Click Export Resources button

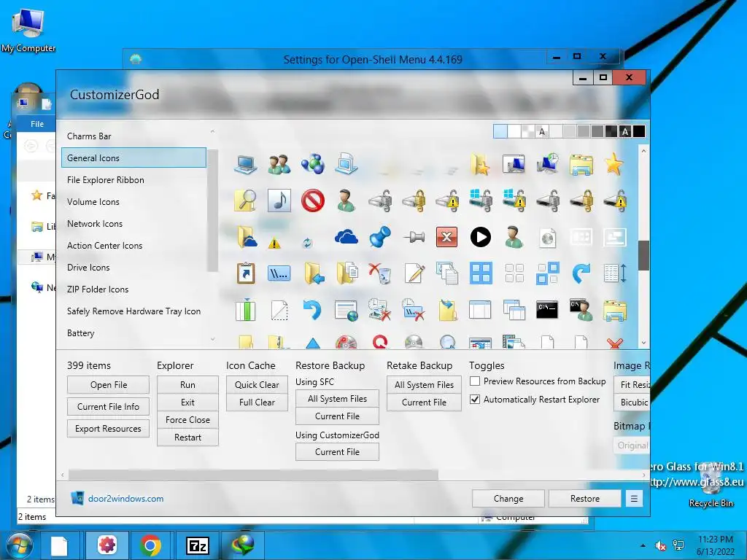108,429
